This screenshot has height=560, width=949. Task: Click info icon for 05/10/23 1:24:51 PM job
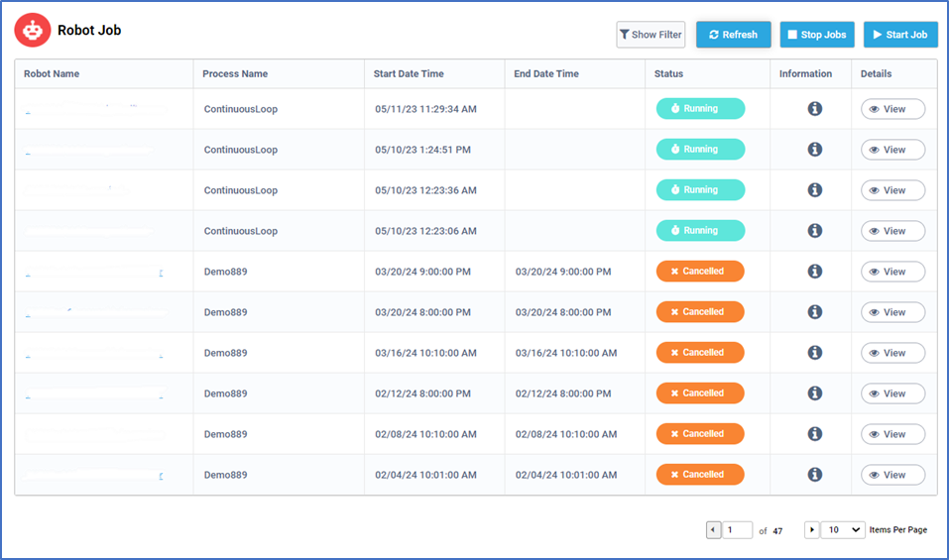click(814, 150)
